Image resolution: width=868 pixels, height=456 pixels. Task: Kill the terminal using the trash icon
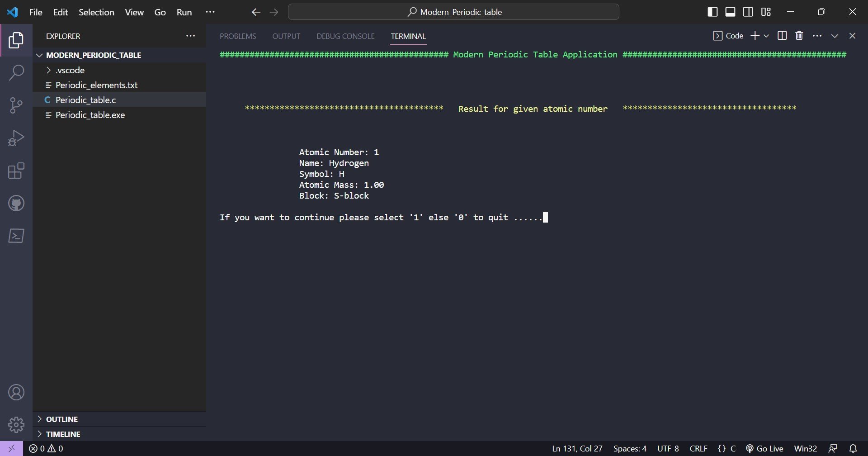pyautogui.click(x=799, y=35)
